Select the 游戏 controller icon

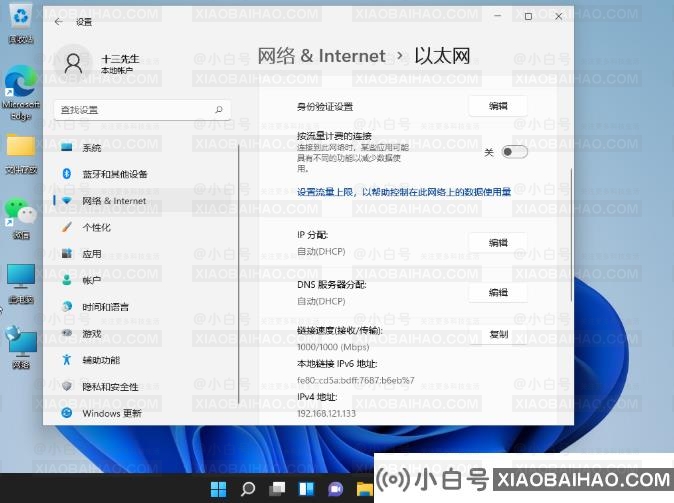67,333
